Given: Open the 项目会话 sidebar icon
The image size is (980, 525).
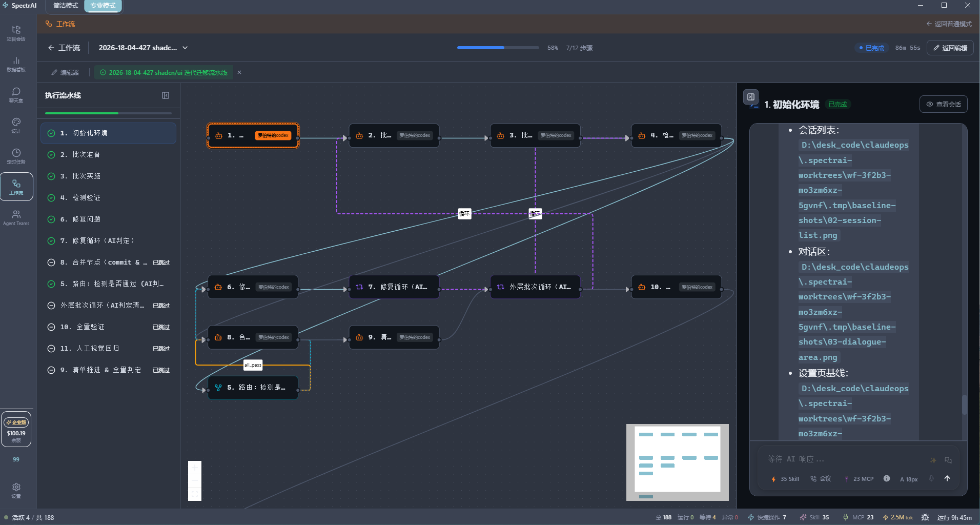Looking at the screenshot, I should pos(16,33).
